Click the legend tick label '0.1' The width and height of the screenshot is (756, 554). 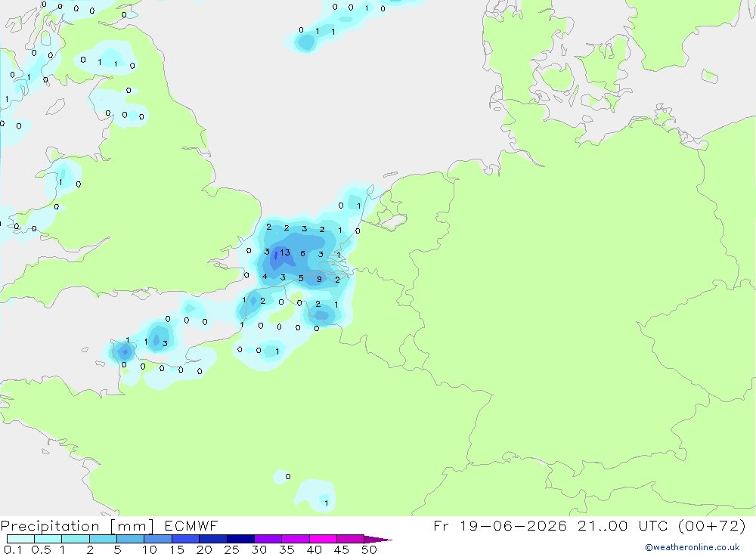(13, 549)
